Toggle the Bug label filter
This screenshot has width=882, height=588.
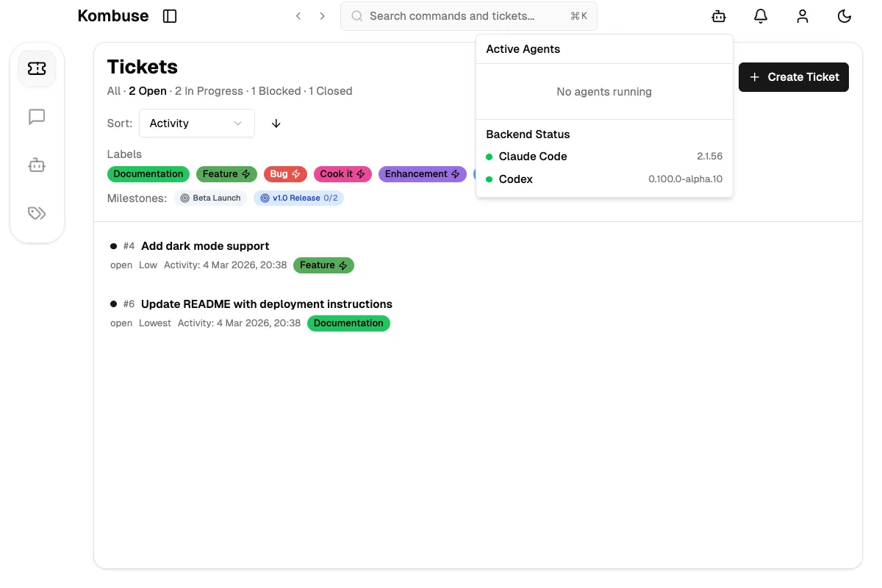[285, 173]
